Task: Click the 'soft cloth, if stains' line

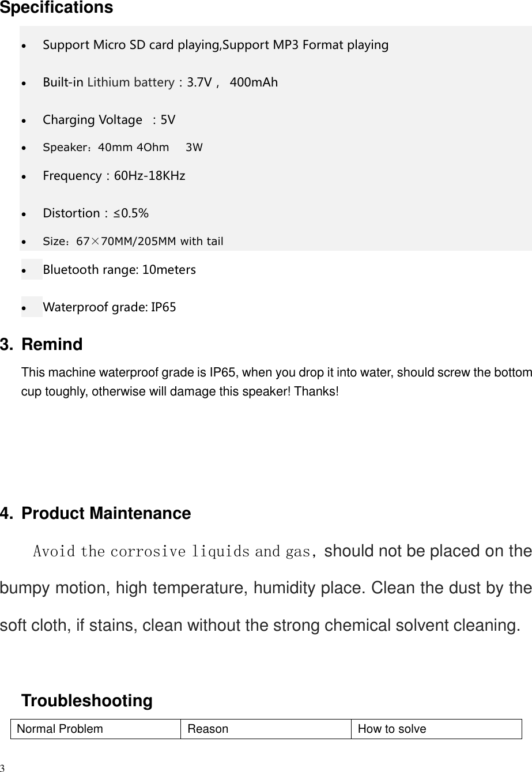Action: coord(260,626)
